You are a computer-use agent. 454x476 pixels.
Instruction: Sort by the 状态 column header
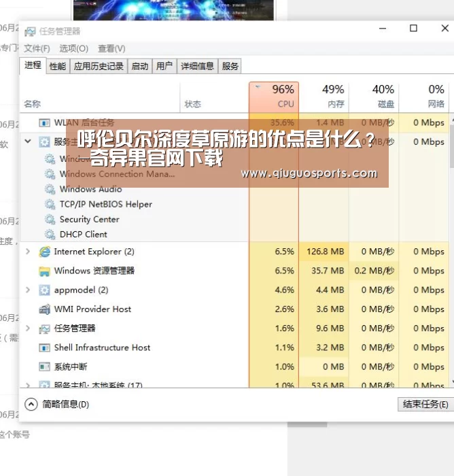[x=214, y=97]
